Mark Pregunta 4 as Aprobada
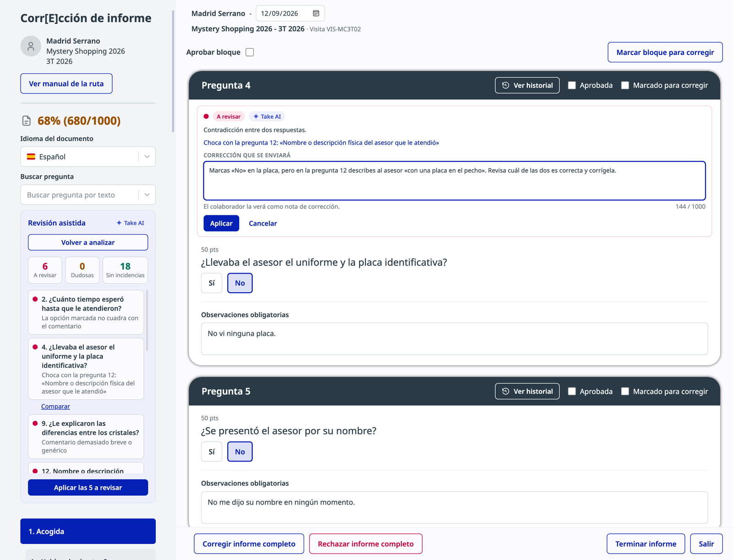 572,85
